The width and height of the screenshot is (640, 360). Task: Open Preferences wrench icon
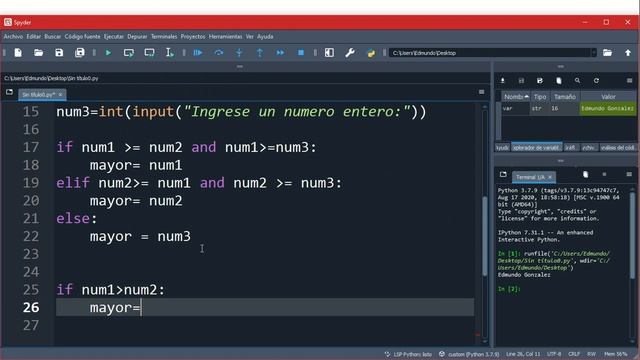350,53
